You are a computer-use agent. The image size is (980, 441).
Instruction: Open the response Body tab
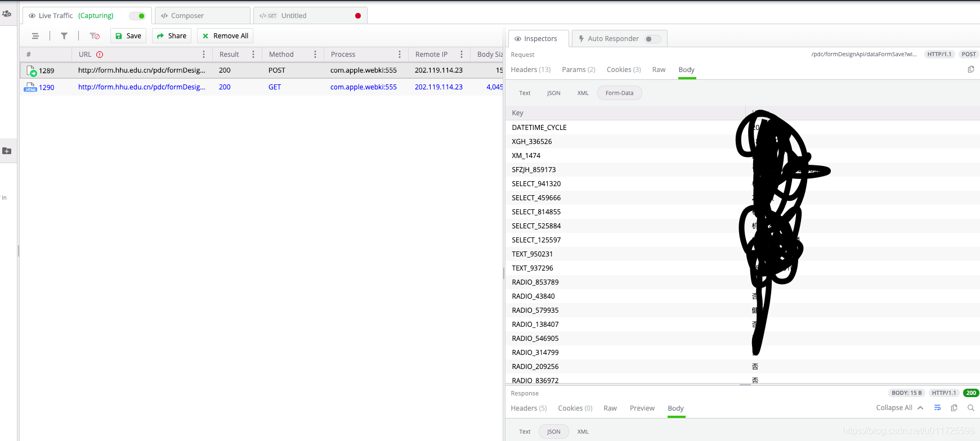(675, 408)
